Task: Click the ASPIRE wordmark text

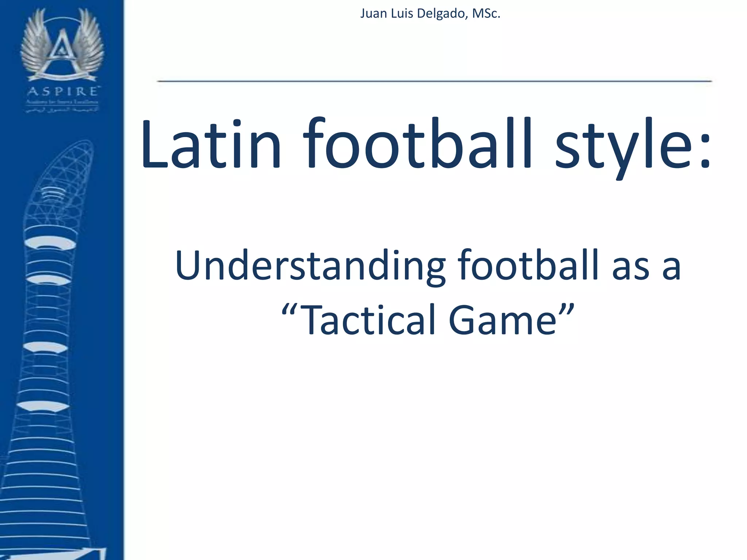Action: pos(63,91)
